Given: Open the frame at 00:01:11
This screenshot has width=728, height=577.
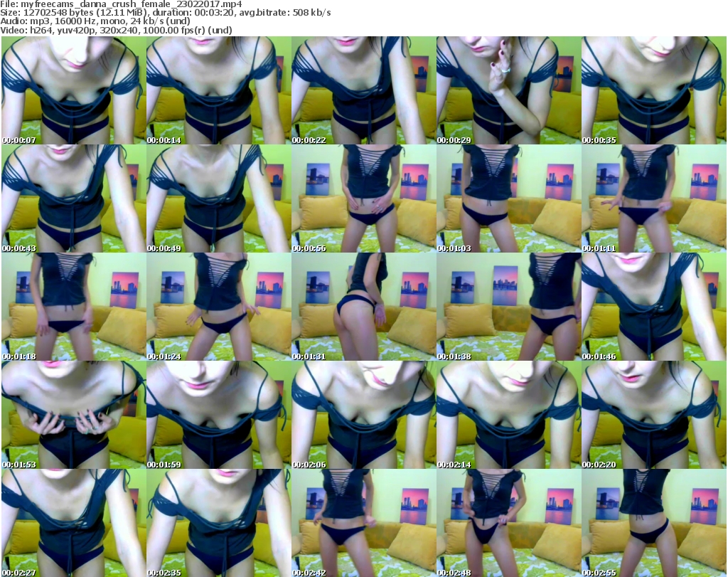Looking at the screenshot, I should [x=654, y=198].
